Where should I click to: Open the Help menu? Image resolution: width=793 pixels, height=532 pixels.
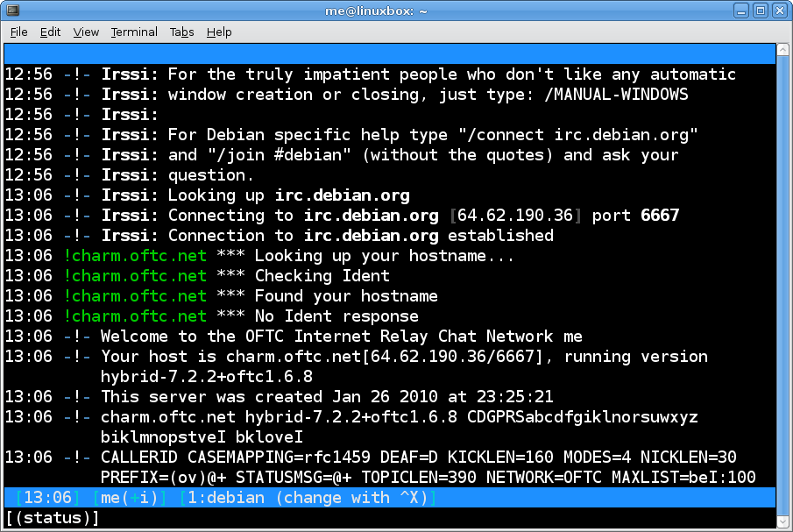point(219,32)
